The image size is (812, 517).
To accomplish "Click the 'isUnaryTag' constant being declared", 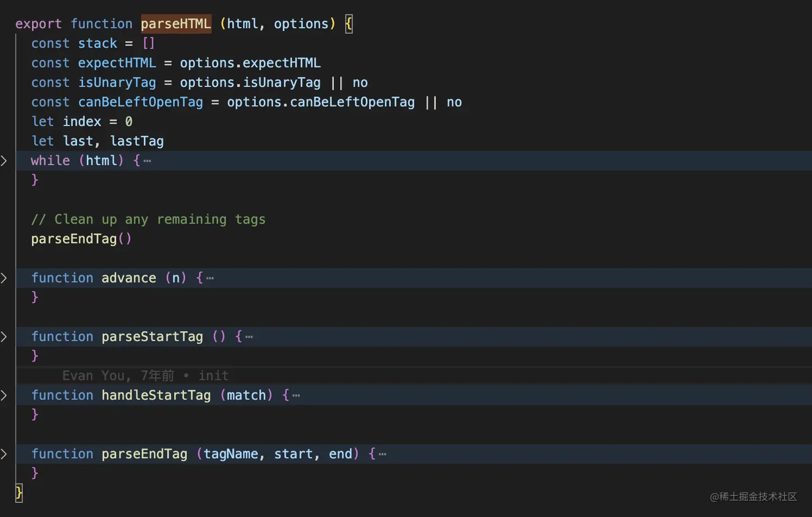I will (117, 83).
